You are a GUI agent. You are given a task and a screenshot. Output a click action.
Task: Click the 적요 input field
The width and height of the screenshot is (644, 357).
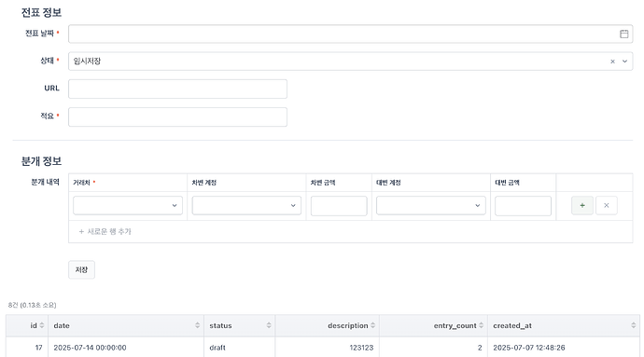tap(177, 117)
